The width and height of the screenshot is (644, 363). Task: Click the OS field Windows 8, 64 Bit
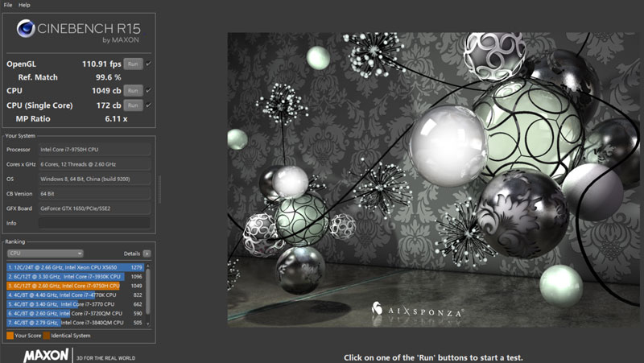point(94,179)
